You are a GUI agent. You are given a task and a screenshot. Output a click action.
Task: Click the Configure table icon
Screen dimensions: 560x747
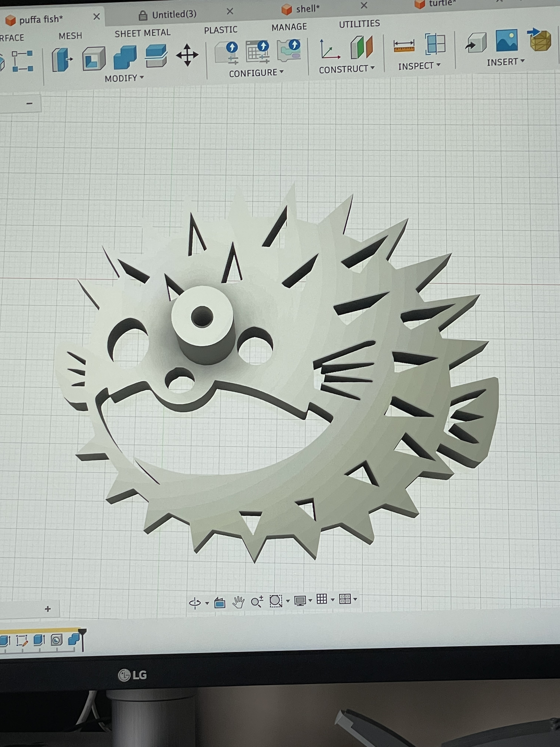[258, 51]
